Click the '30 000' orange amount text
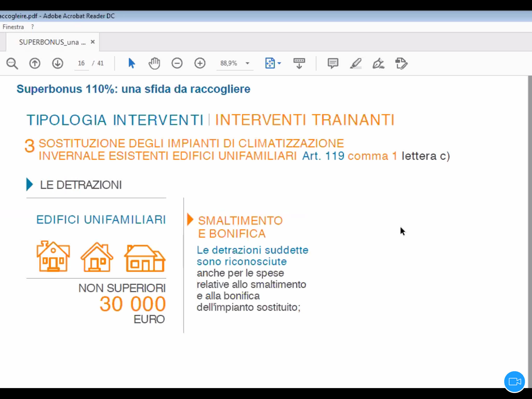The height and width of the screenshot is (399, 532). click(x=133, y=304)
